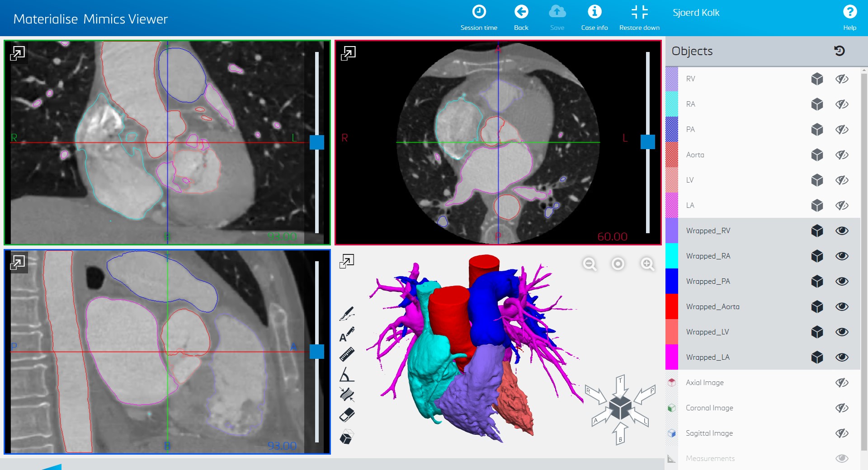The image size is (868, 470).
Task: Open the Session time clock icon
Action: point(479,12)
